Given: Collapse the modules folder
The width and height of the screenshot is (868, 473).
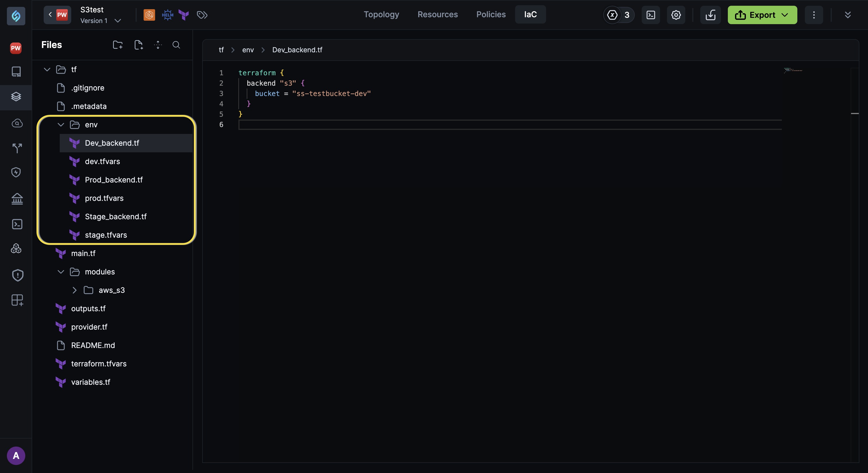Looking at the screenshot, I should pos(61,271).
